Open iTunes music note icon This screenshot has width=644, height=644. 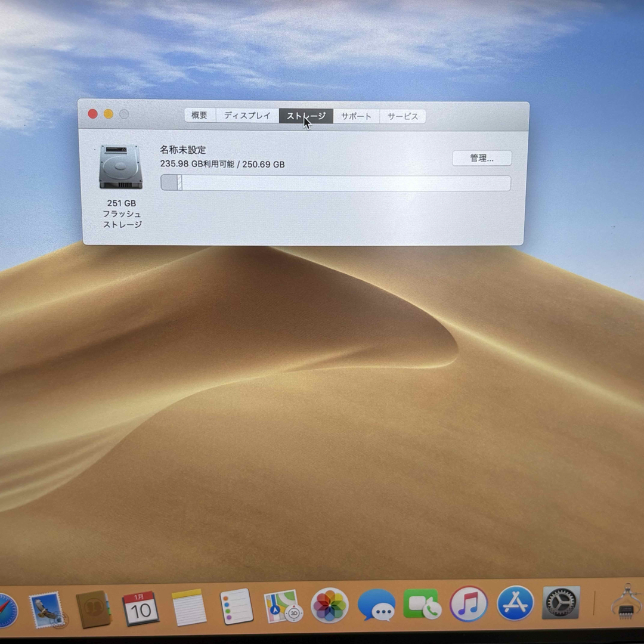(469, 603)
